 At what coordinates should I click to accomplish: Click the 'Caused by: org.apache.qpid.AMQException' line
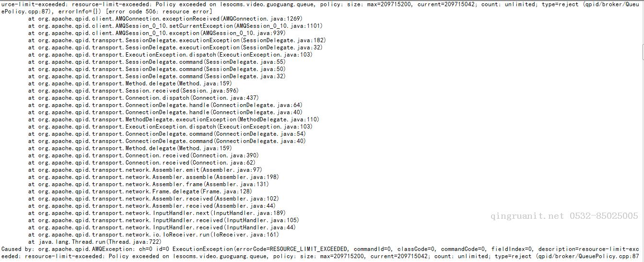[x=320, y=249]
